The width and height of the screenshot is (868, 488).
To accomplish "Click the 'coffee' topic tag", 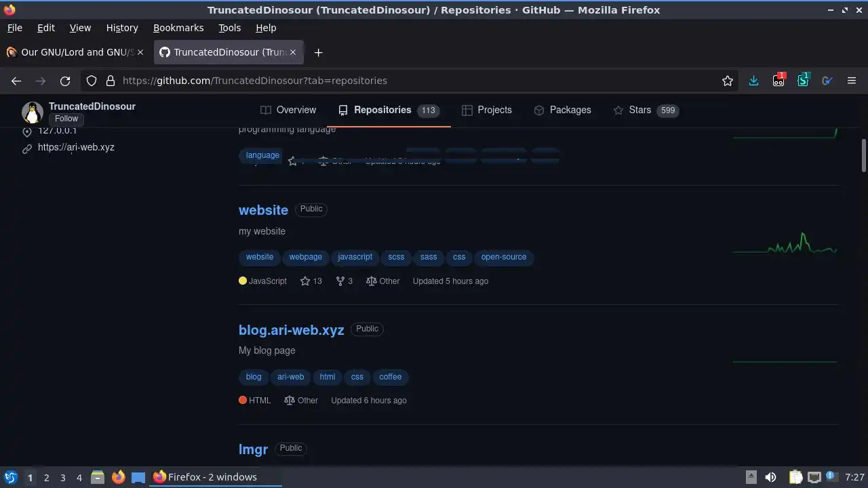I will click(x=391, y=377).
